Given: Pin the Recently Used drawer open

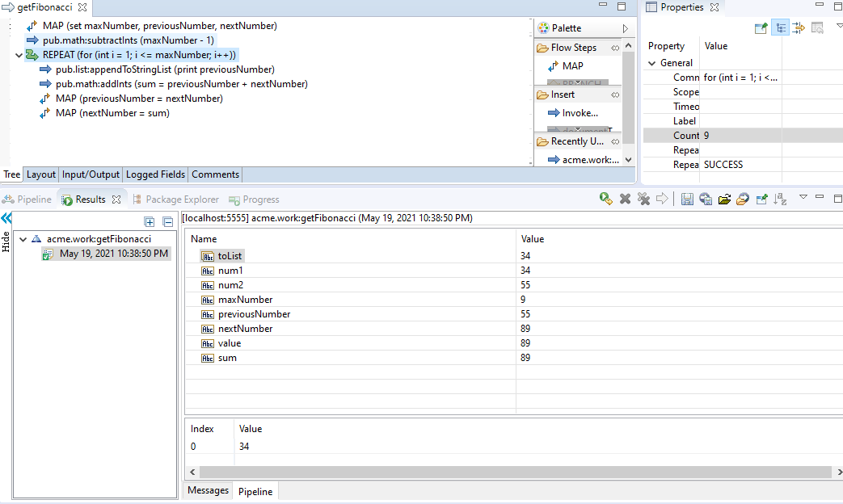Looking at the screenshot, I should [x=615, y=142].
